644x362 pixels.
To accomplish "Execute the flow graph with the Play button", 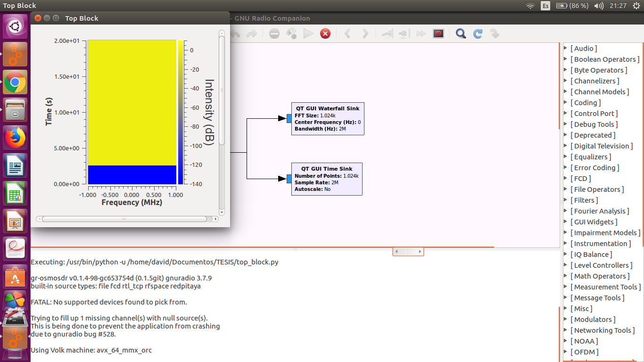I will click(x=308, y=33).
